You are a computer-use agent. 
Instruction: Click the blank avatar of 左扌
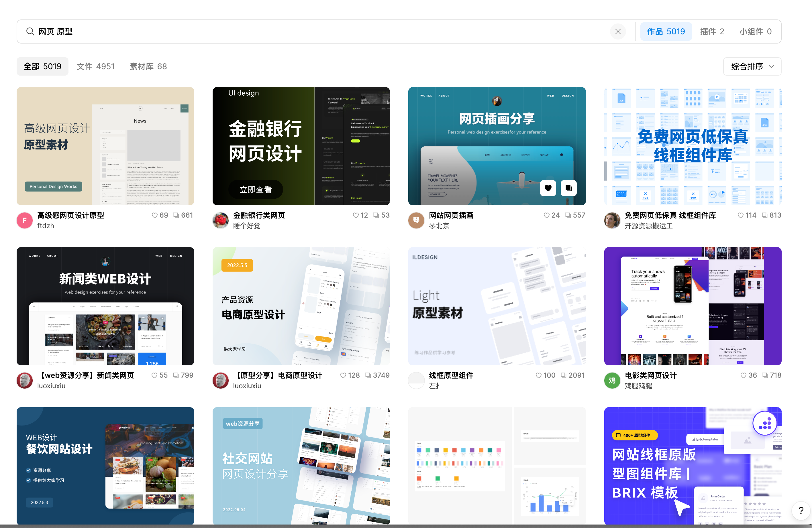[416, 381]
